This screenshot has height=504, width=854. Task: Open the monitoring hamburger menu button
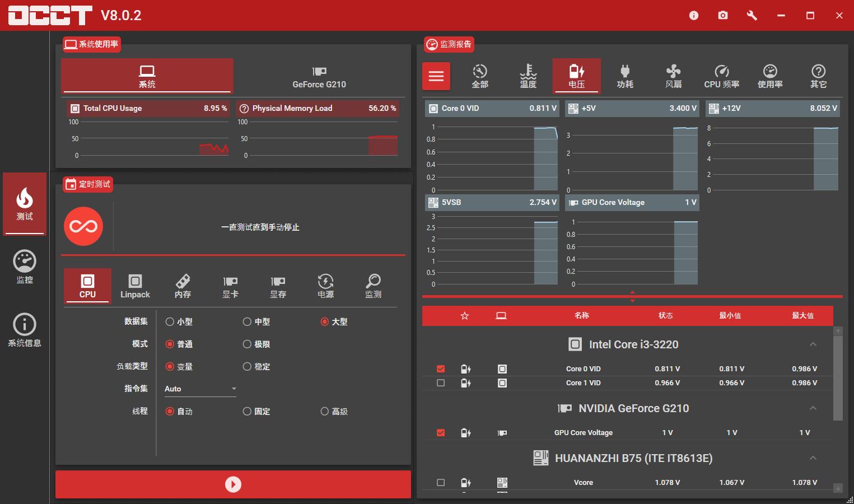436,76
